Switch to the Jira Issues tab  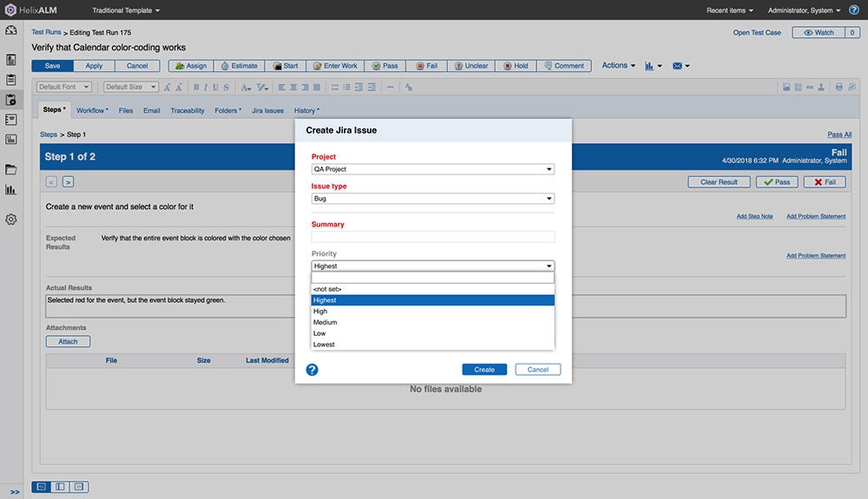[x=267, y=110]
